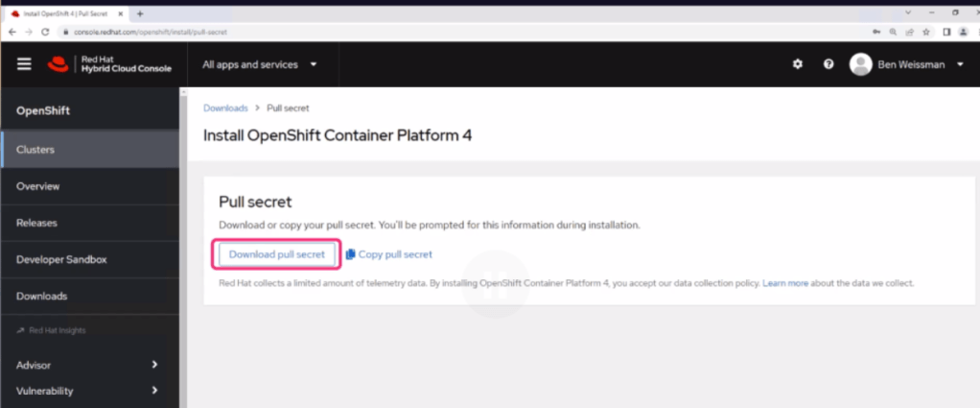This screenshot has width=980, height=408.
Task: Click the zoom magnifier icon in address bar
Action: pyautogui.click(x=894, y=32)
